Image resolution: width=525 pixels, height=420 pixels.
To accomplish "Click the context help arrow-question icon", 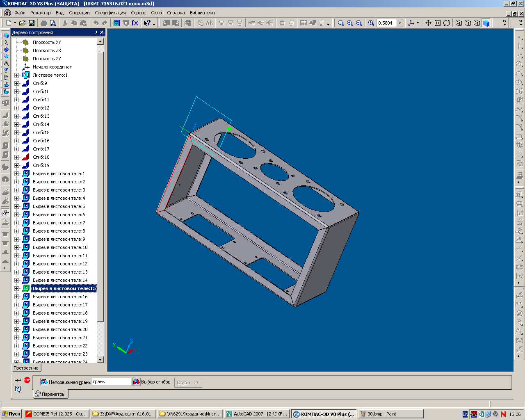I will tap(147, 23).
